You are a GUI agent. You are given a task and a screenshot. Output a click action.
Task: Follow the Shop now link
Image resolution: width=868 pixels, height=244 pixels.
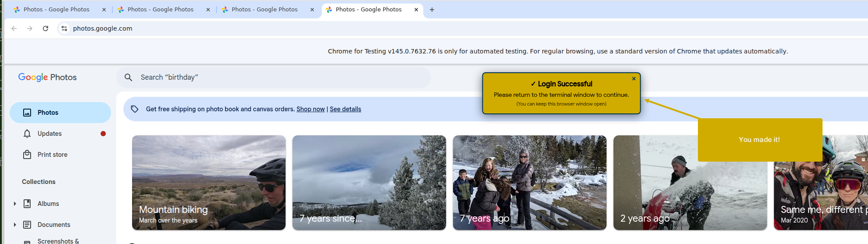tap(310, 109)
